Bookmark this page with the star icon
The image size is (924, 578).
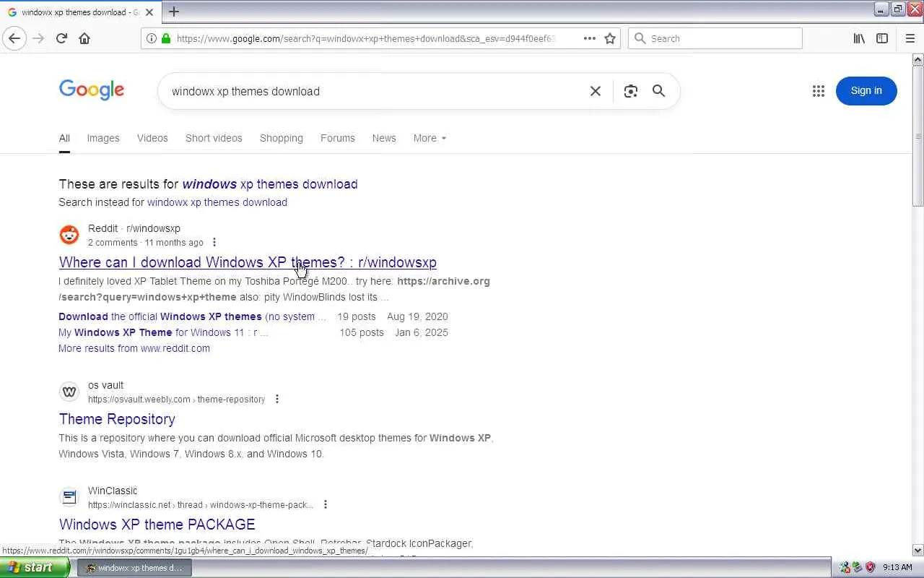610,38
